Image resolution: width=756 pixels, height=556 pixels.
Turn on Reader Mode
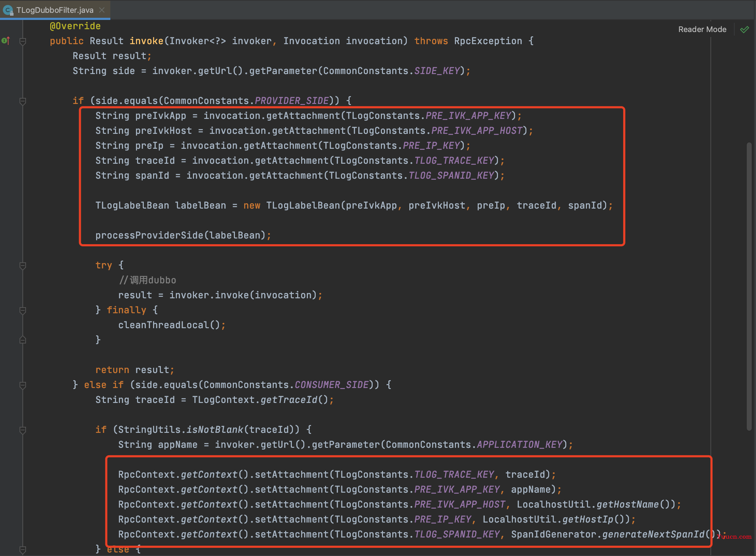click(702, 29)
